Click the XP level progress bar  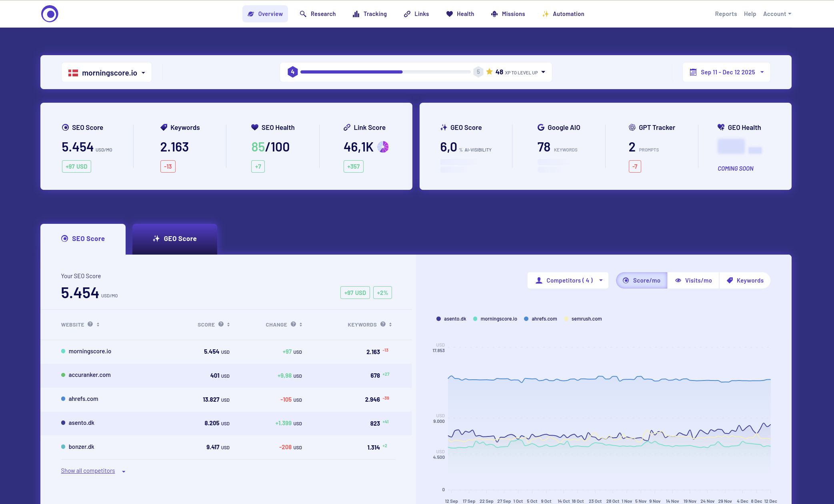[x=385, y=72]
